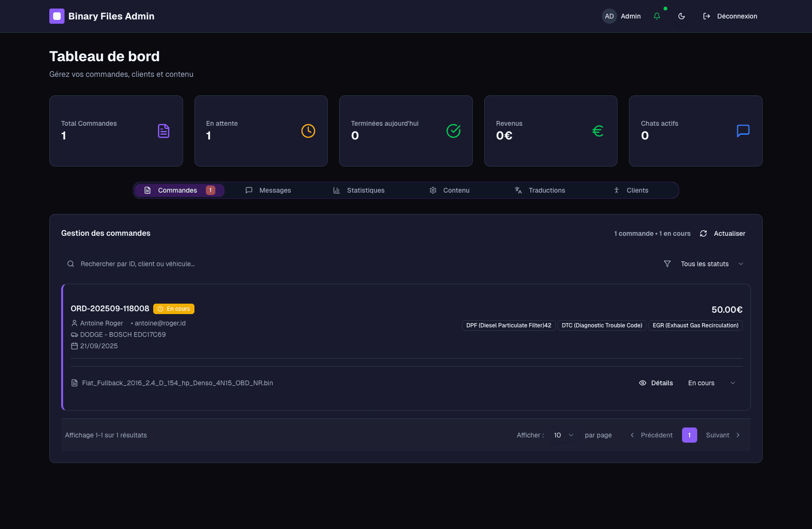812x529 pixels.
Task: Click the DPF (Diesel Particulate Filter) tag
Action: (508, 325)
